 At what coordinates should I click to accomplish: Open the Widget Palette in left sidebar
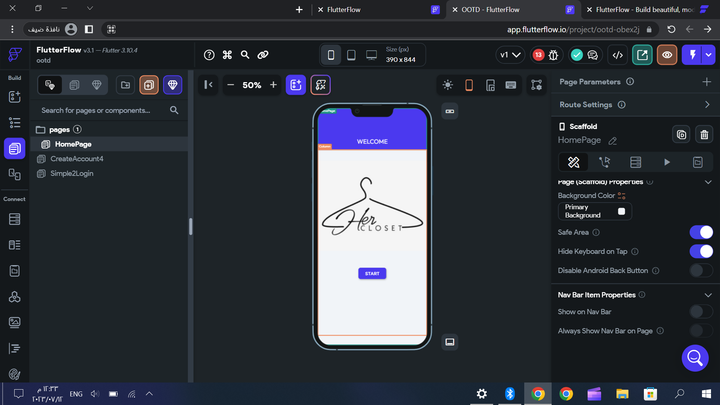pos(14,97)
